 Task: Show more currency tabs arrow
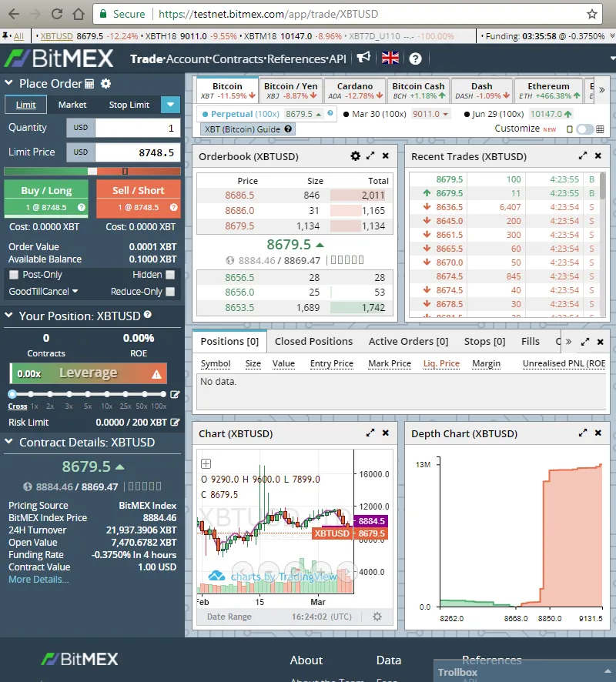[602, 90]
